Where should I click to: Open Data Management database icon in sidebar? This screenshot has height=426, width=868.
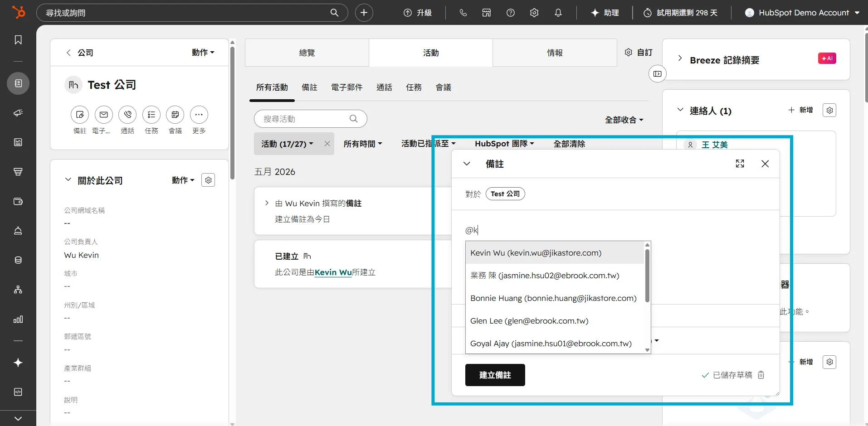(x=18, y=260)
